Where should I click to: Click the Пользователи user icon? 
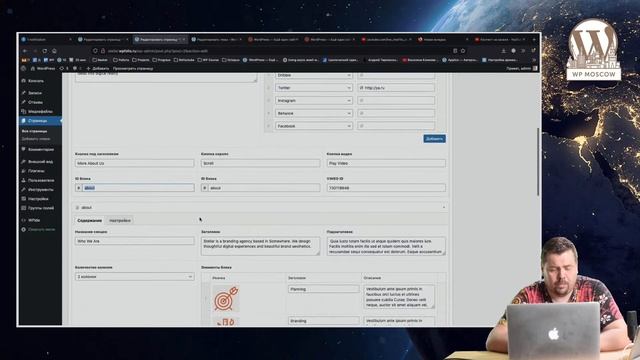point(24,180)
